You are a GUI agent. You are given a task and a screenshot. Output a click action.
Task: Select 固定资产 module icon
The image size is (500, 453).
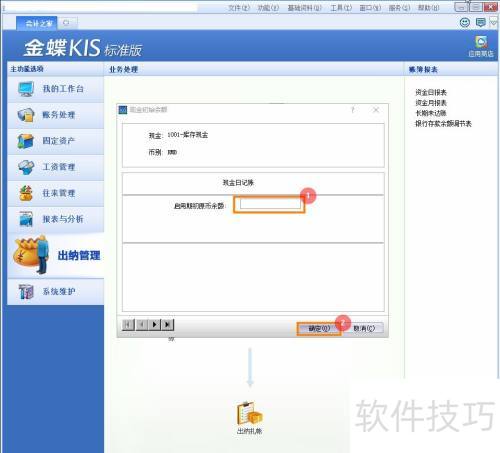click(26, 141)
